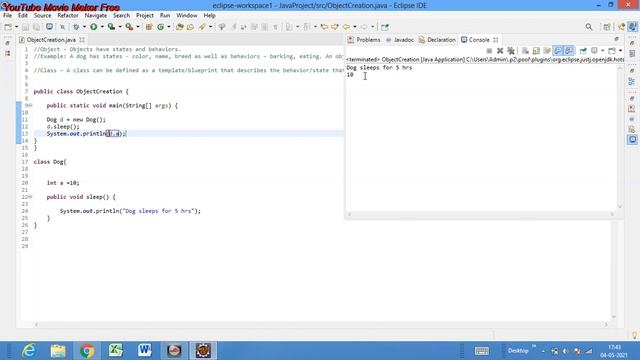Screen dimensions: 640x360
Task: Click the Save icon in toolbar
Action: click(x=25, y=27)
